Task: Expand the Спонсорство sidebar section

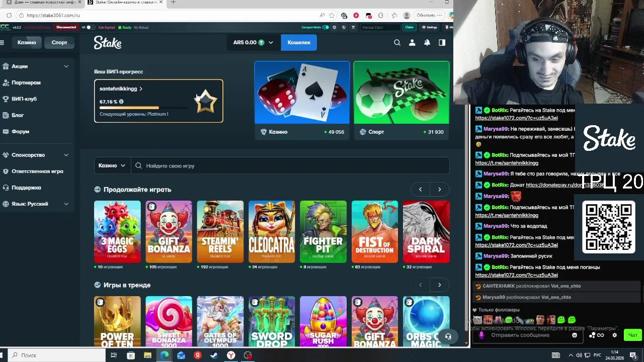Action: [x=66, y=155]
